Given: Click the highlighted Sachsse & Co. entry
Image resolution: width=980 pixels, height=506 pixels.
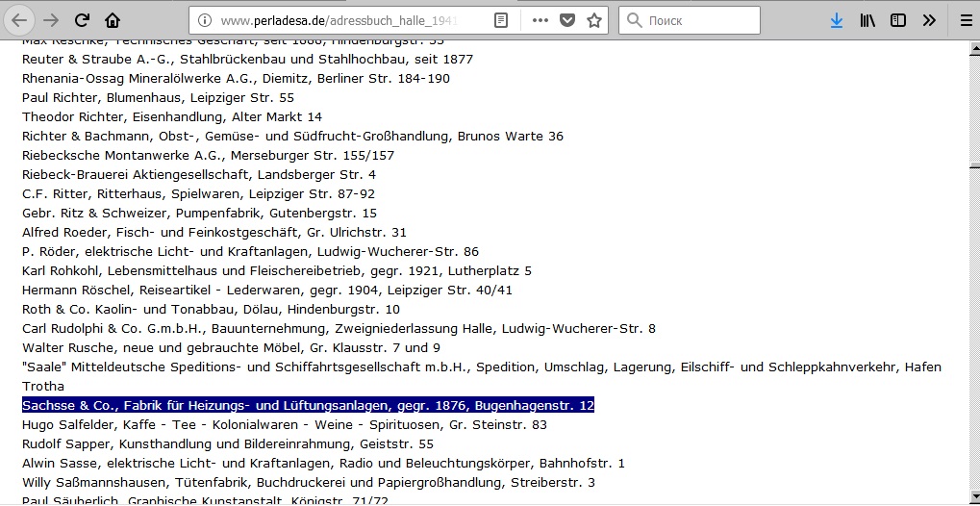Looking at the screenshot, I should tap(308, 406).
